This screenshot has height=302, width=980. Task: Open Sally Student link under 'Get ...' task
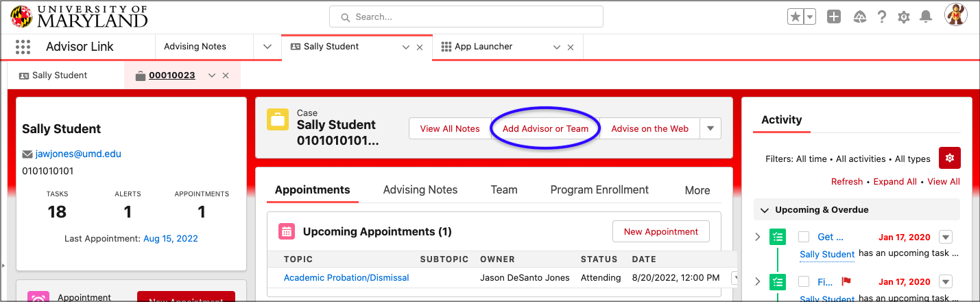827,254
